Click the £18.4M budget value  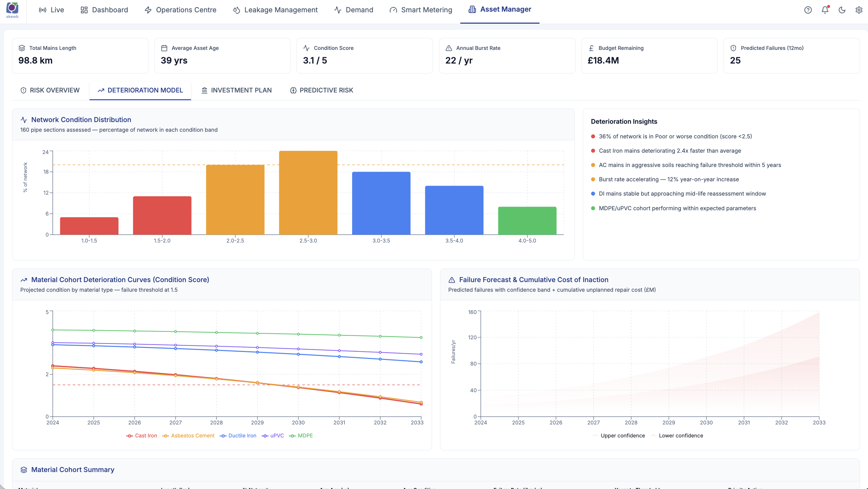pos(603,61)
